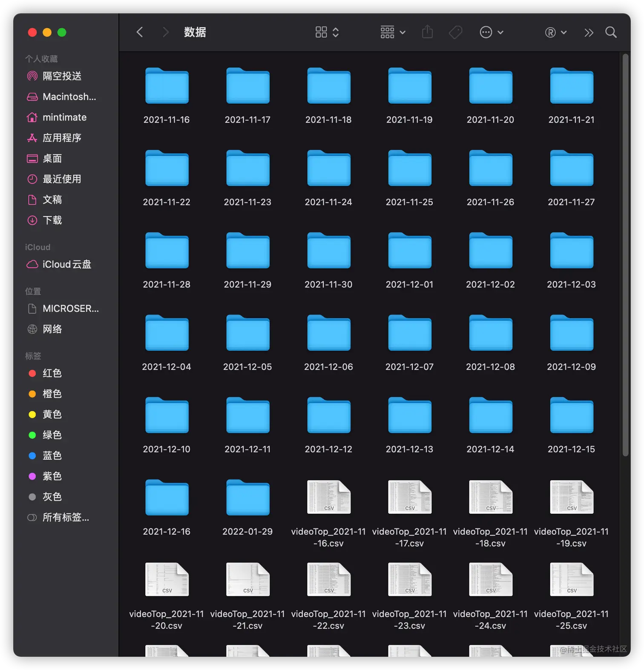Click the vertical scrollbar thumb
The image size is (644, 670).
[x=625, y=255]
